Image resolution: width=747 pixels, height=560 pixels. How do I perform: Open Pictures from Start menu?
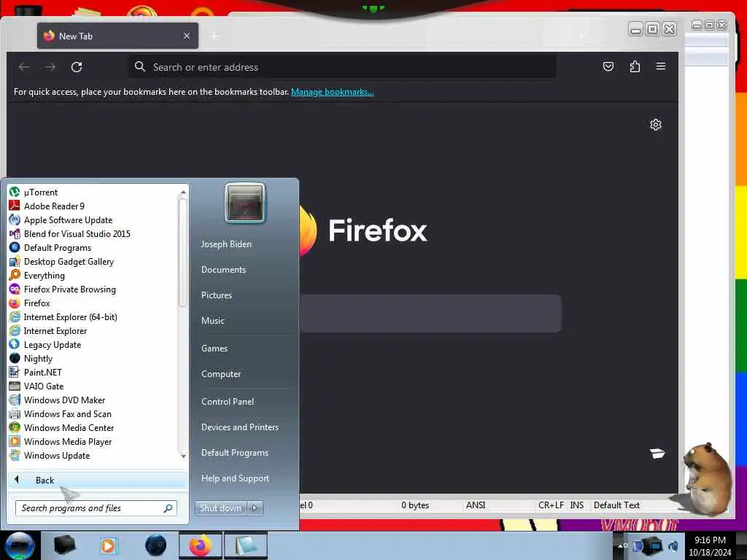tap(217, 295)
